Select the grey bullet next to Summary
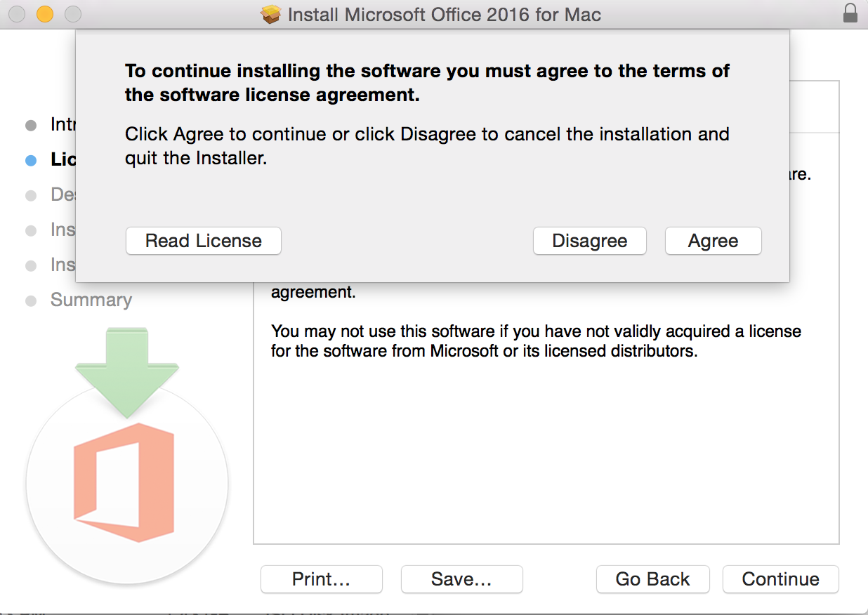Screen dimensions: 868x615 point(31,300)
